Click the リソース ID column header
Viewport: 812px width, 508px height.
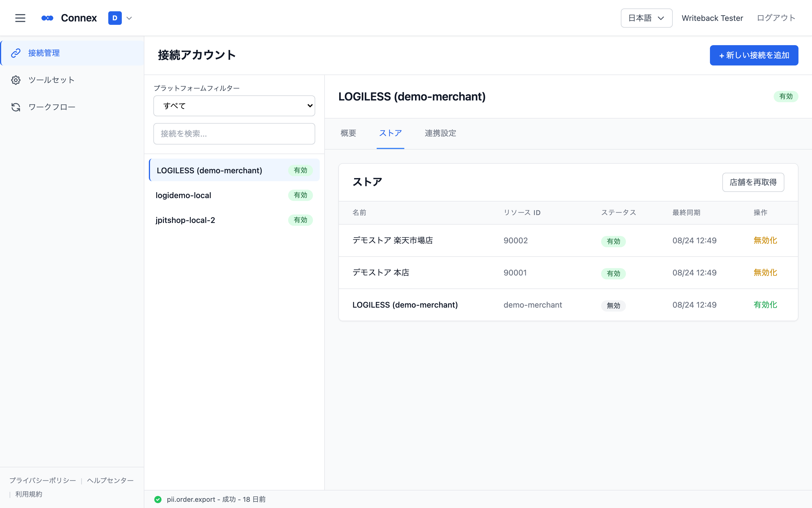pyautogui.click(x=522, y=213)
